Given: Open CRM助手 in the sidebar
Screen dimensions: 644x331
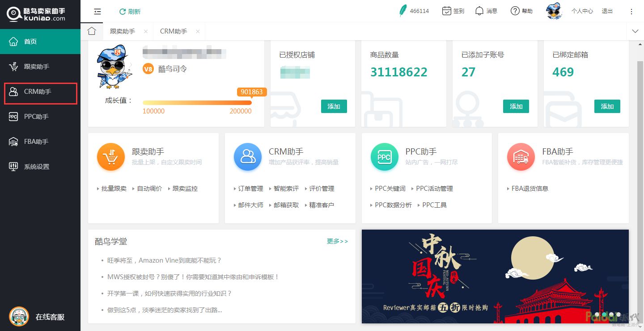Looking at the screenshot, I should [40, 92].
